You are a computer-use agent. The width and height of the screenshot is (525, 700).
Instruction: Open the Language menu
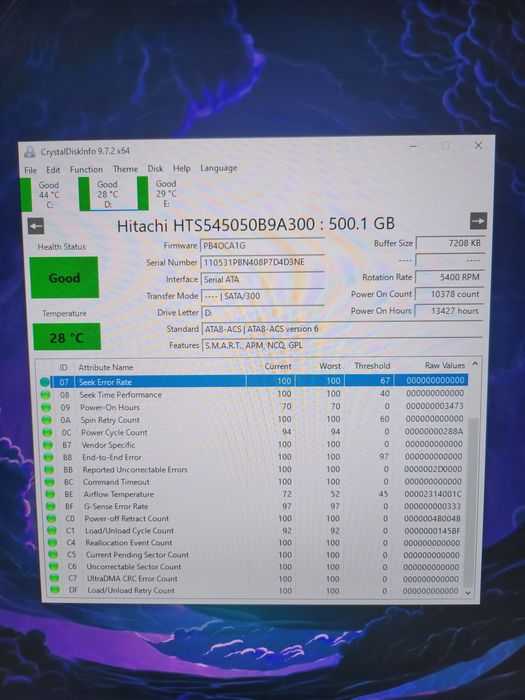[x=219, y=168]
